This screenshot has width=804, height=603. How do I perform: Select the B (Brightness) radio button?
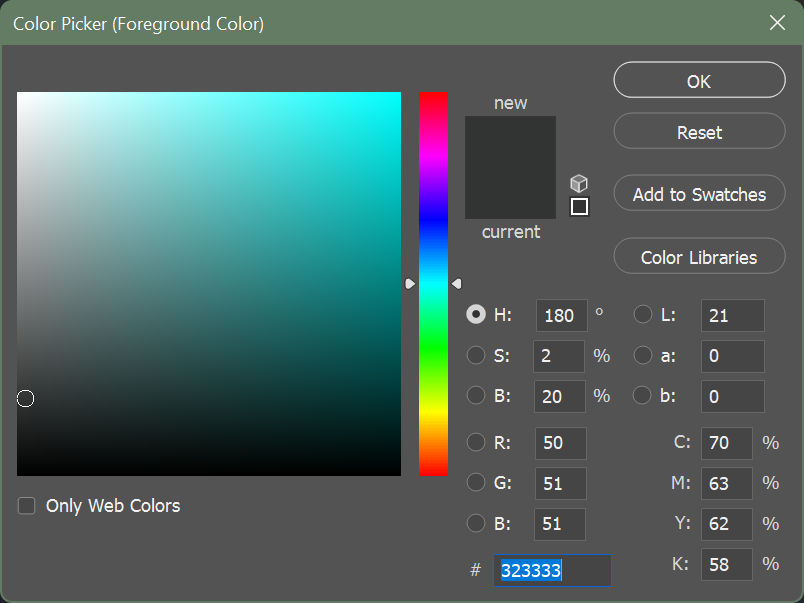pyautogui.click(x=476, y=395)
